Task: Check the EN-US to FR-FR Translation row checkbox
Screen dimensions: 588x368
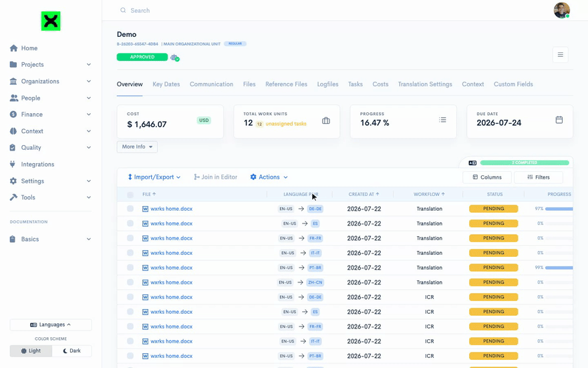Action: pyautogui.click(x=130, y=238)
